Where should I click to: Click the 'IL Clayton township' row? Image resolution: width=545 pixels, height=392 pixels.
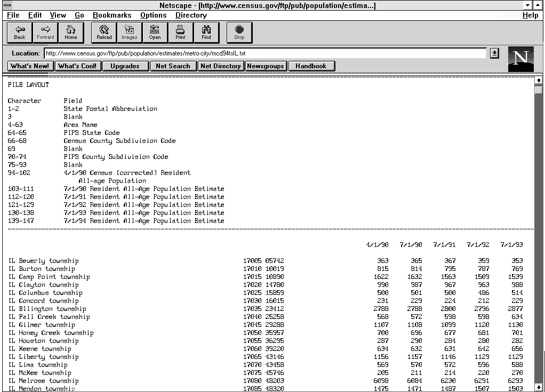tap(266, 285)
